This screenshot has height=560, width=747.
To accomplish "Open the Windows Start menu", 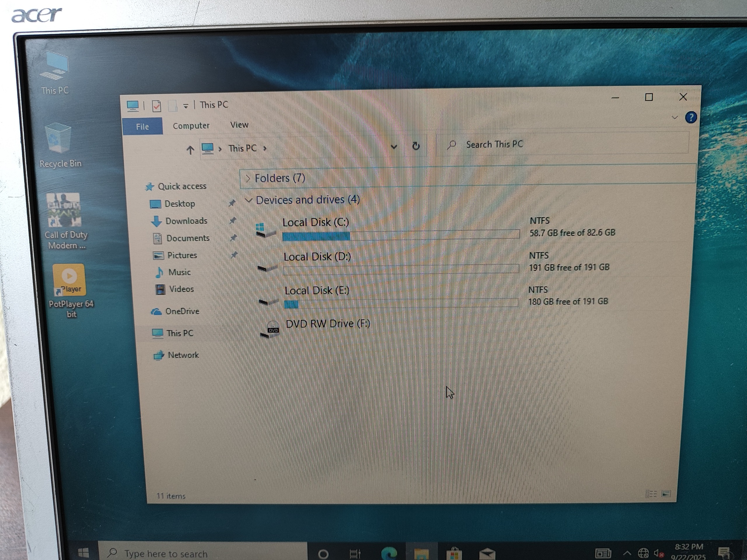I will pyautogui.click(x=83, y=552).
